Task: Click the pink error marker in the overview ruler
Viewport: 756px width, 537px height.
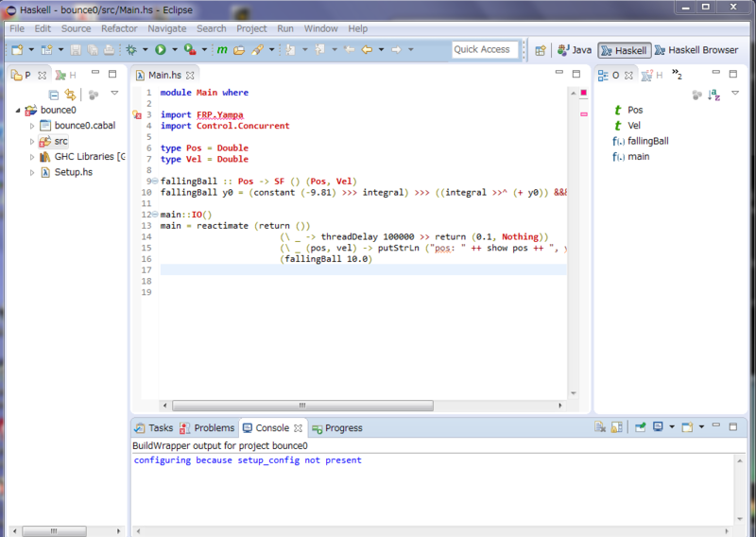Action: click(x=584, y=114)
